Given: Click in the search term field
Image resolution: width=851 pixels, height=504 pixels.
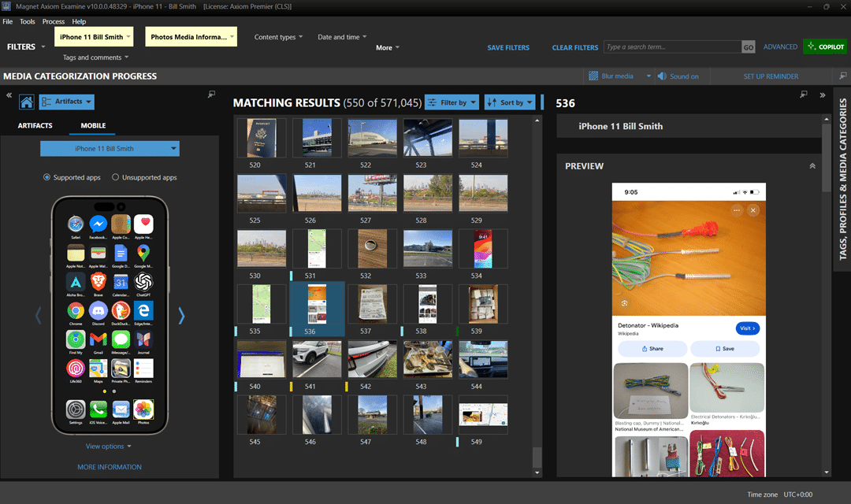Looking at the screenshot, I should 672,47.
